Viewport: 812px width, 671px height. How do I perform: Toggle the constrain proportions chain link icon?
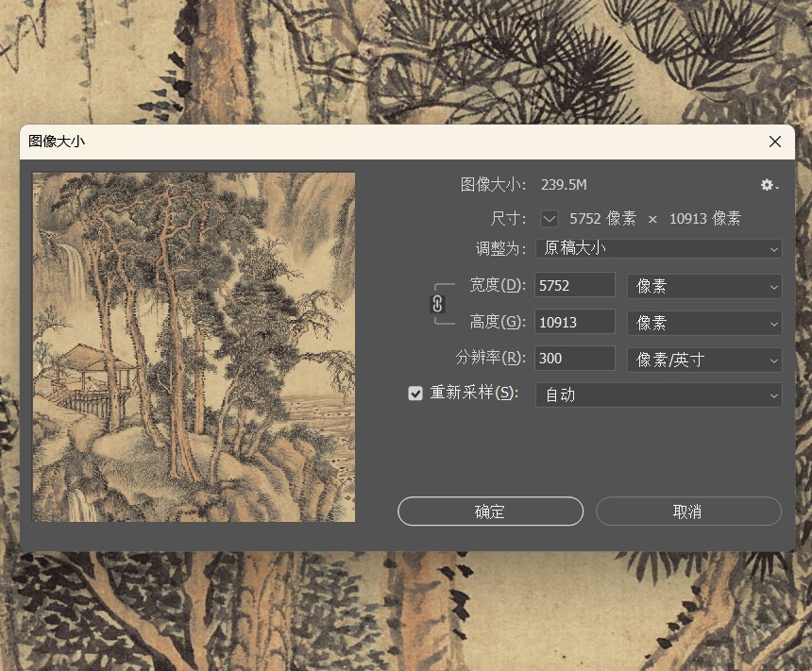click(437, 303)
